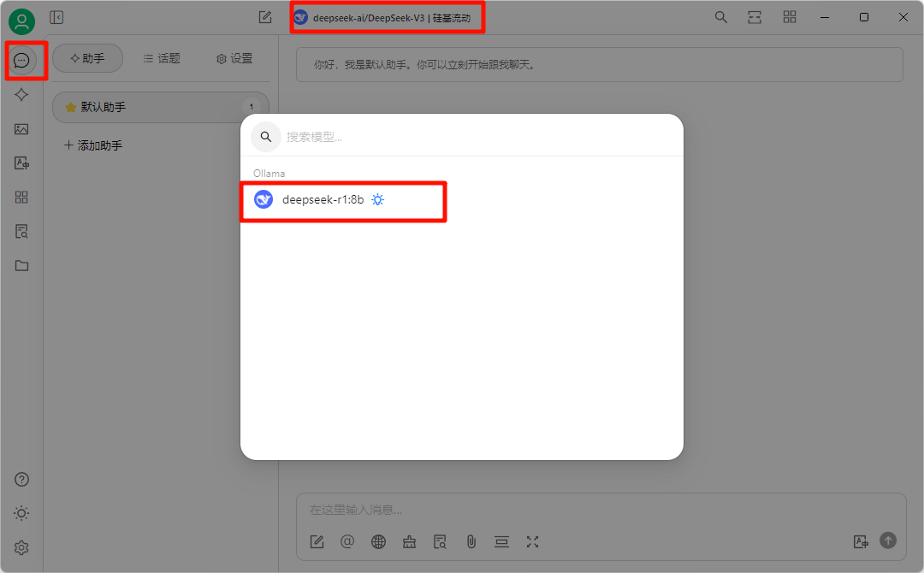Click the send message arrow button
Viewport: 924px width, 573px height.
(888, 540)
